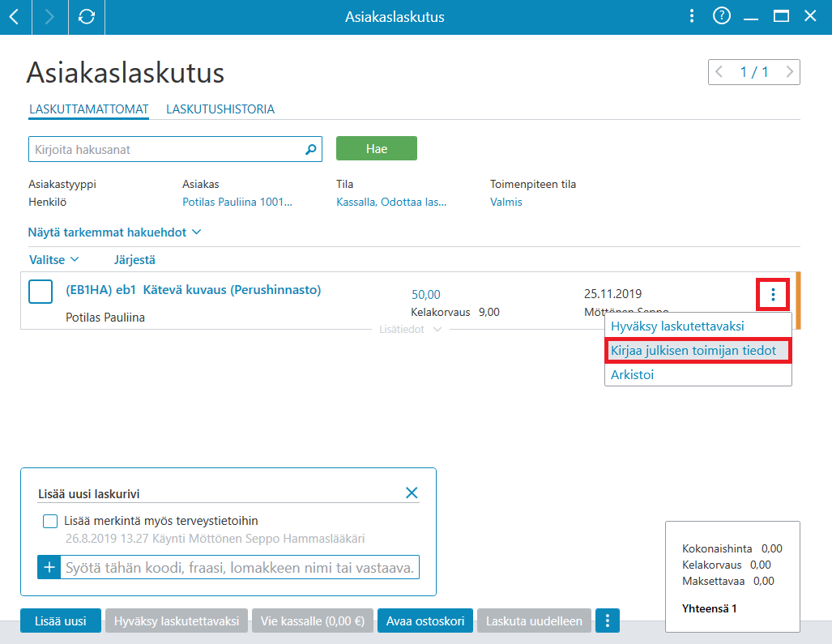
Task: Expand Näytä tarkemmat hakuehdot
Action: [x=114, y=232]
